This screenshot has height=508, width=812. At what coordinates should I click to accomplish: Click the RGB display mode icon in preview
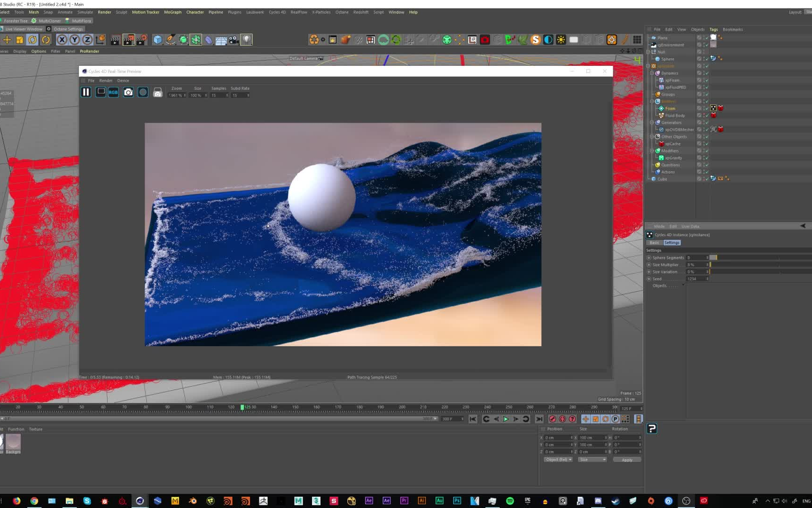pyautogui.click(x=113, y=92)
